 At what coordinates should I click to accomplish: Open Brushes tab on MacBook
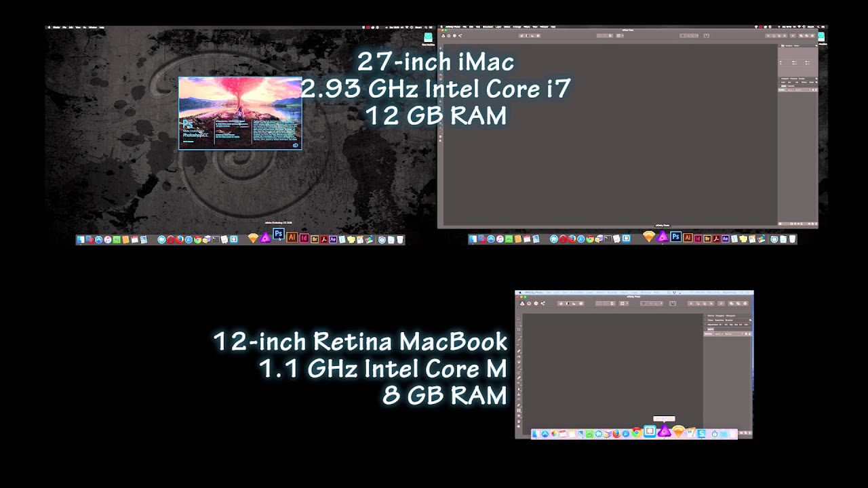(729, 320)
